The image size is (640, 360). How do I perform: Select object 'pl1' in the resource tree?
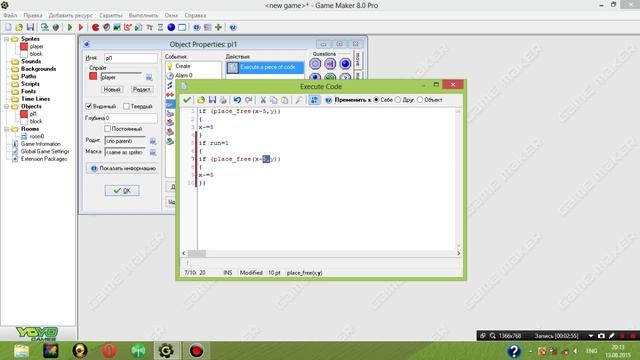click(33, 114)
